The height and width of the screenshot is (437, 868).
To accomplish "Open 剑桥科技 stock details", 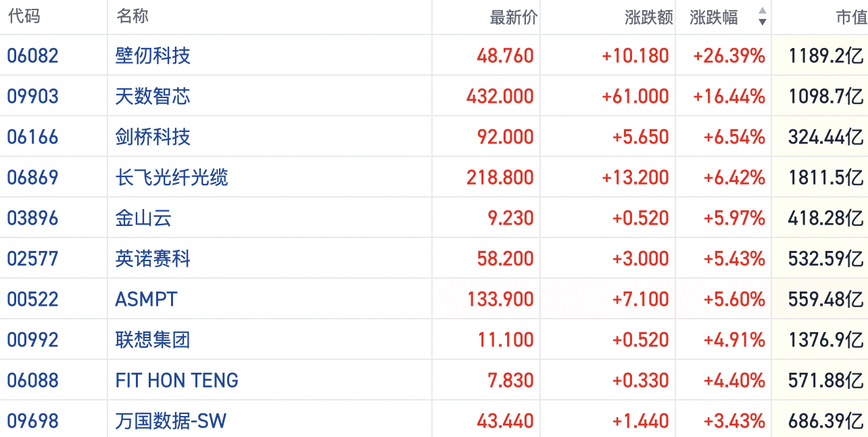I will tap(153, 137).
